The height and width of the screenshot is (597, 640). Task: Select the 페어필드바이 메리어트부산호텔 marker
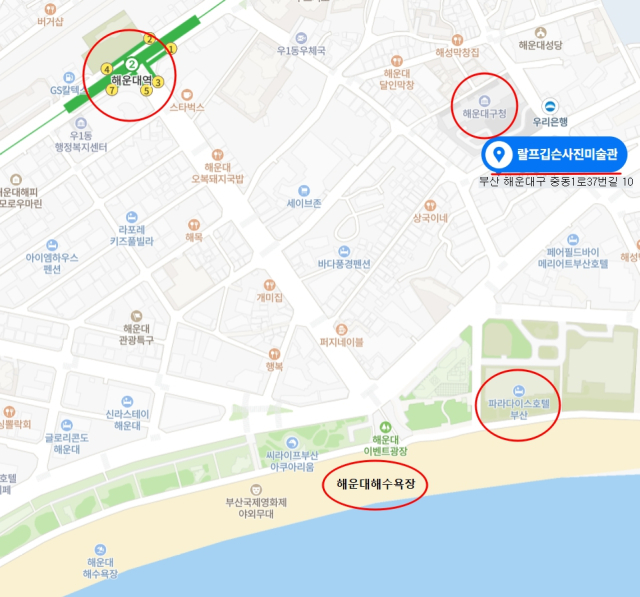pos(573,240)
